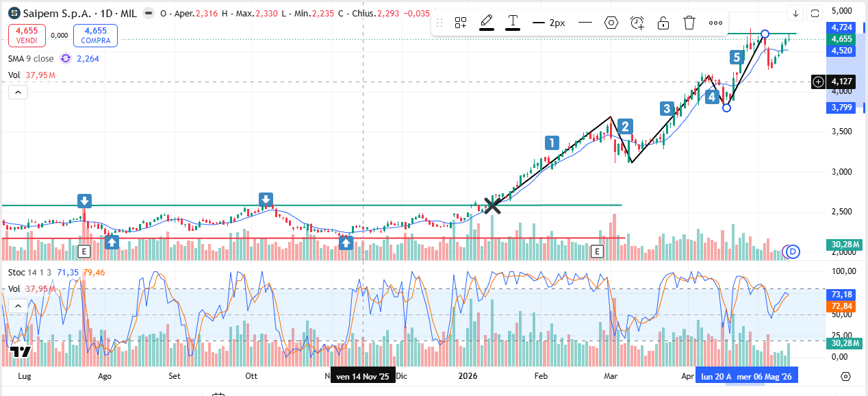Click the Stoc 14 1 3 indicator label
The width and height of the screenshot is (868, 396).
click(30, 272)
